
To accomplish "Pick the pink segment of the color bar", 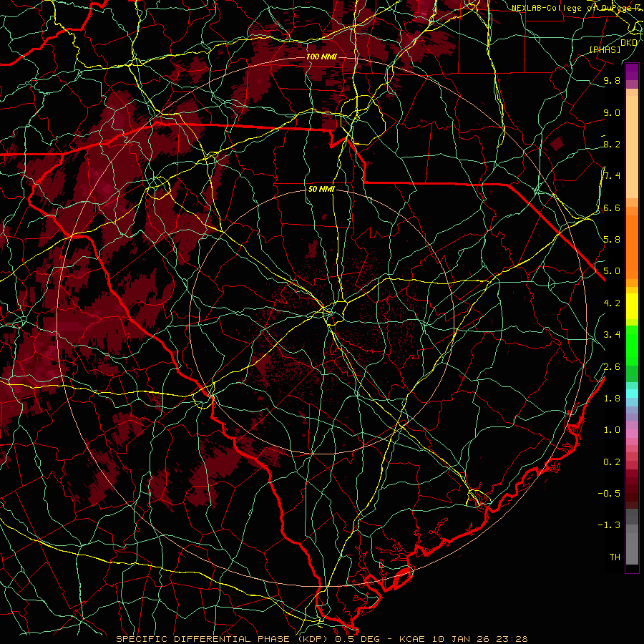I will point(632,434).
